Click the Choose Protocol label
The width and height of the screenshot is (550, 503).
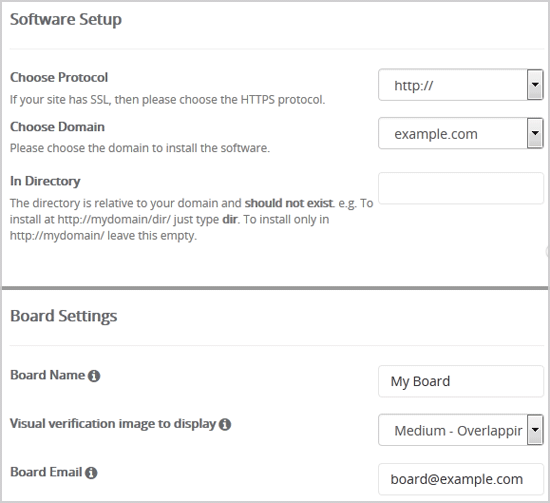(59, 78)
